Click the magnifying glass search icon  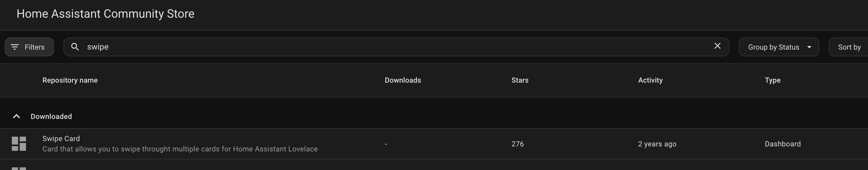click(75, 47)
